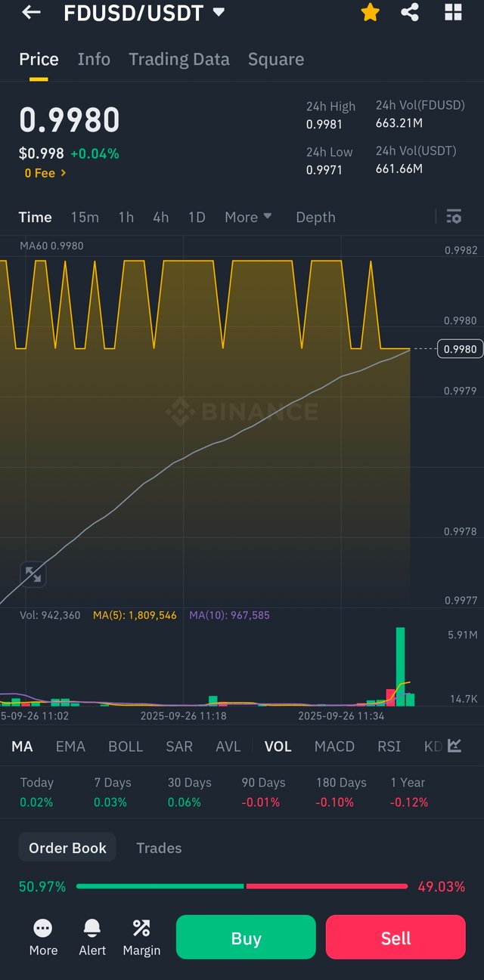Image resolution: width=484 pixels, height=980 pixels.
Task: Tap the 30 Days 0.06% change
Action: pyautogui.click(x=185, y=802)
